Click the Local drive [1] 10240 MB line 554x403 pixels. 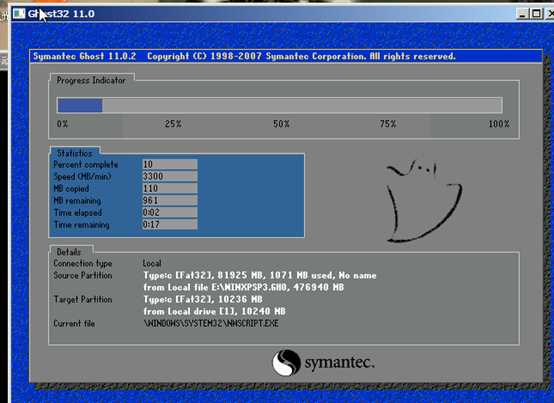point(214,312)
